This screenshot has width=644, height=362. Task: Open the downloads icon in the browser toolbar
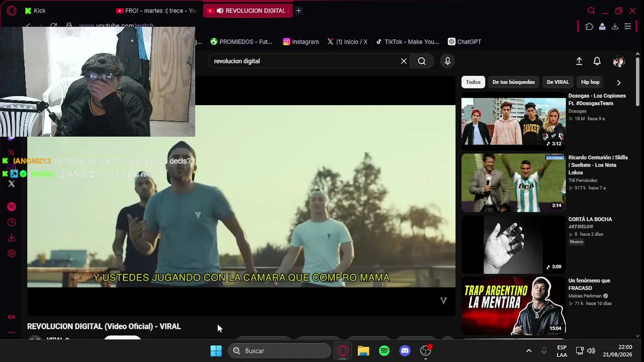click(x=615, y=27)
